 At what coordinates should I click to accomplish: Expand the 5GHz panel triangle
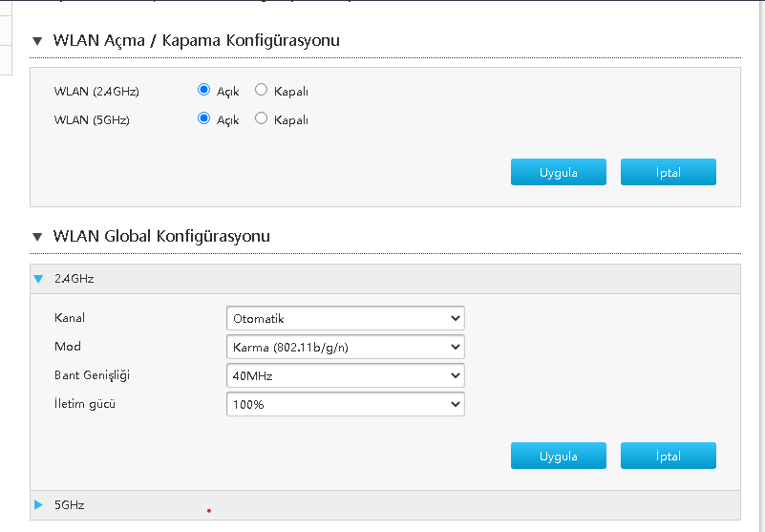(x=38, y=504)
